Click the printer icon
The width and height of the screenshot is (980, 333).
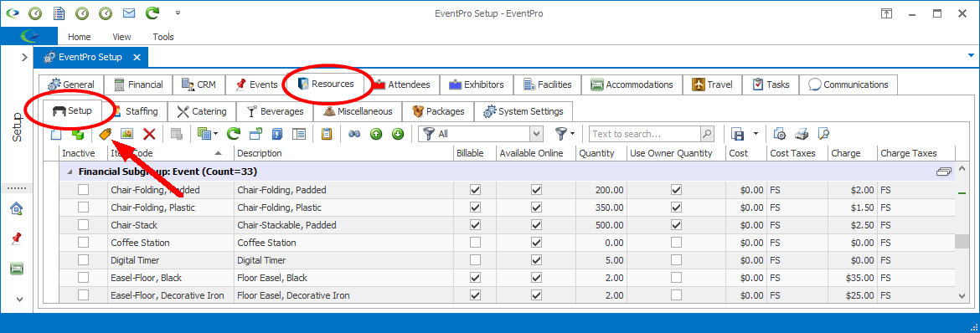[802, 134]
